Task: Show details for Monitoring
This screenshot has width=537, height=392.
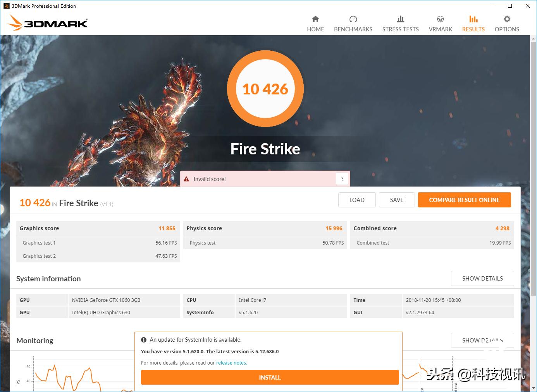Action: click(x=482, y=341)
